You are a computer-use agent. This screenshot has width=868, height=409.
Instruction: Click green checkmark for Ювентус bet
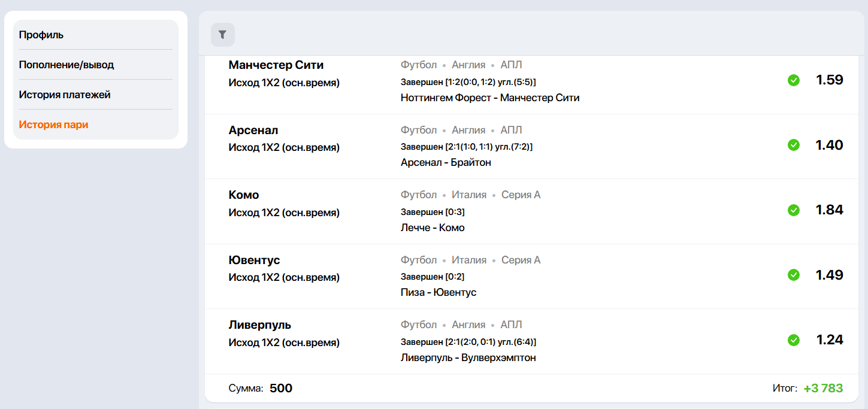point(794,275)
